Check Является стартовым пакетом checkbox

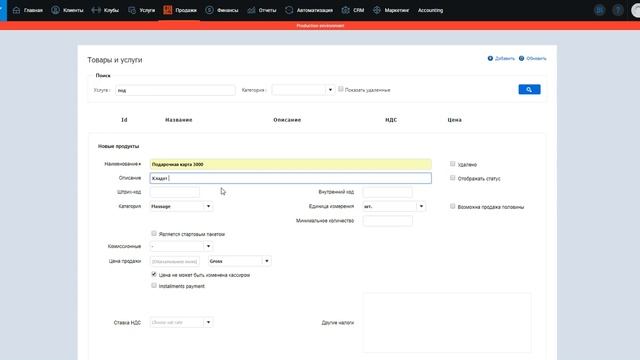pyautogui.click(x=154, y=233)
